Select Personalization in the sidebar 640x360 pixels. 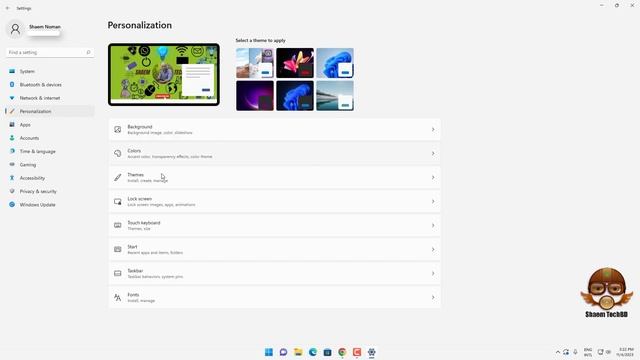click(x=50, y=111)
